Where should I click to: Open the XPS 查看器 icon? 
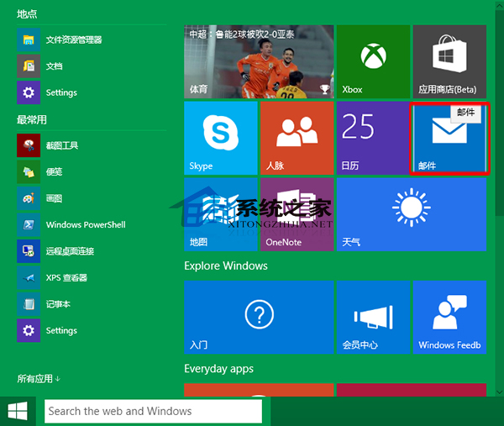29,277
